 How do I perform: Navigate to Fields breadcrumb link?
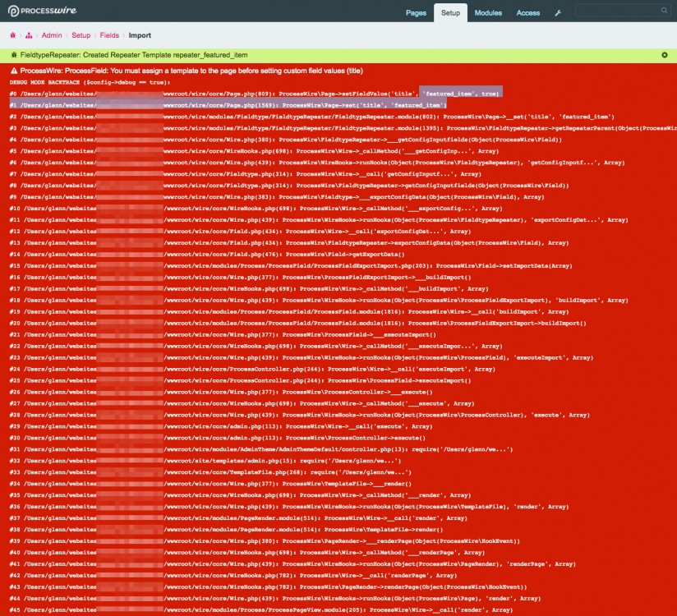[109, 36]
